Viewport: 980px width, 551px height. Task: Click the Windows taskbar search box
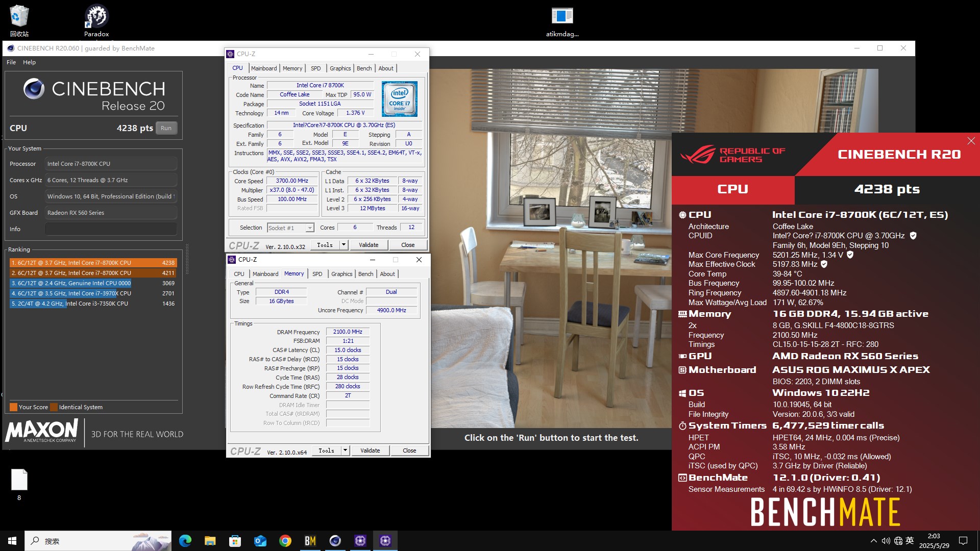pyautogui.click(x=98, y=541)
